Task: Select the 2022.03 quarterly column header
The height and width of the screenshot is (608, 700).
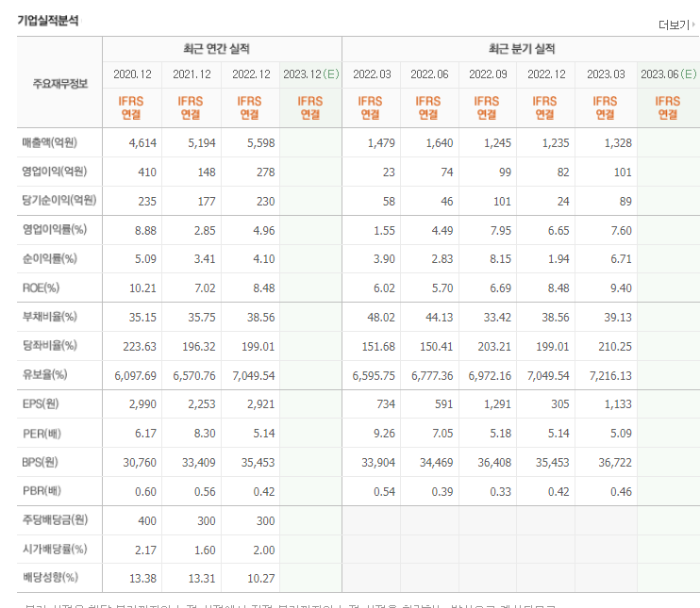Action: coord(372,74)
